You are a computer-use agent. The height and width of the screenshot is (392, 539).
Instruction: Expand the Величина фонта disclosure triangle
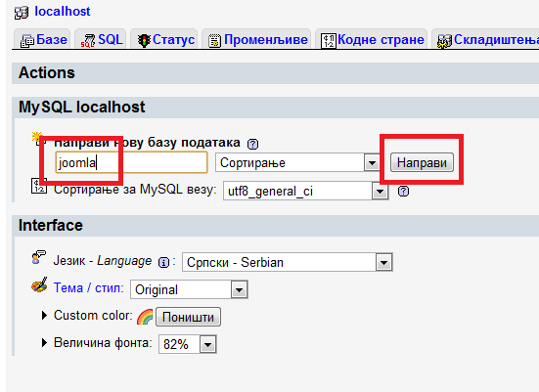coord(44,342)
